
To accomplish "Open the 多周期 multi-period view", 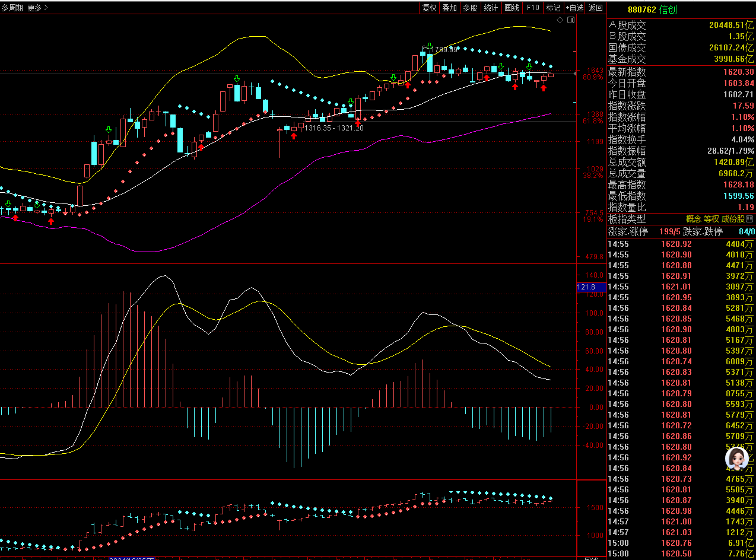I will 12,8.
